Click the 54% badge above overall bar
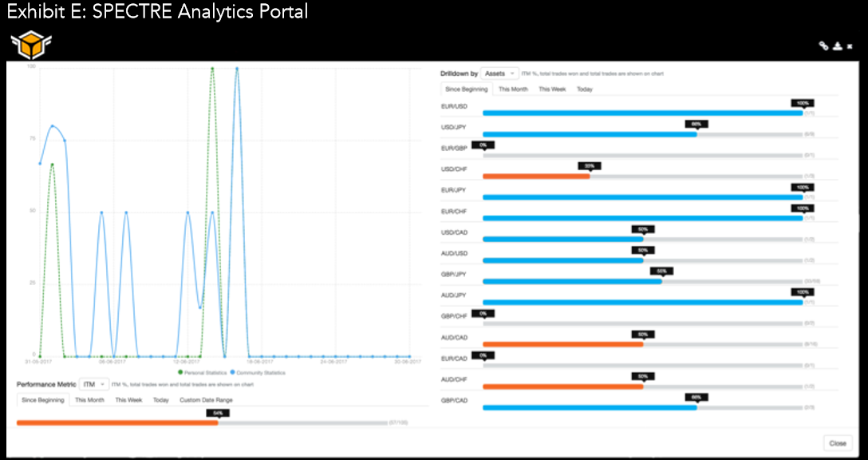This screenshot has width=868, height=460. (218, 413)
